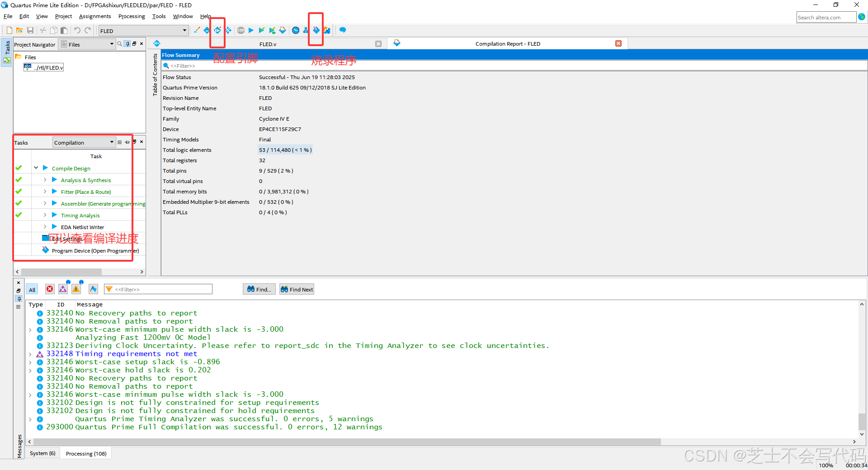
Task: Click the messages vertical scrollbar thumb
Action: tap(862, 421)
